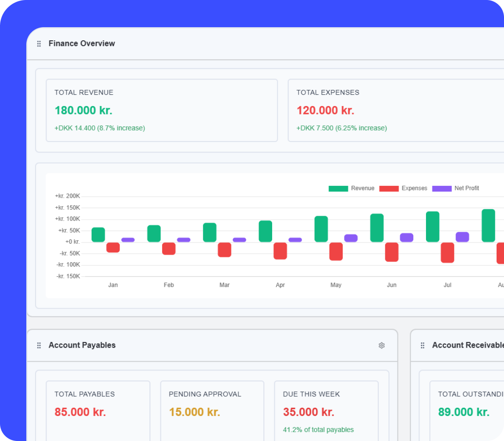Click the purple Net Profit bar for May

point(351,238)
